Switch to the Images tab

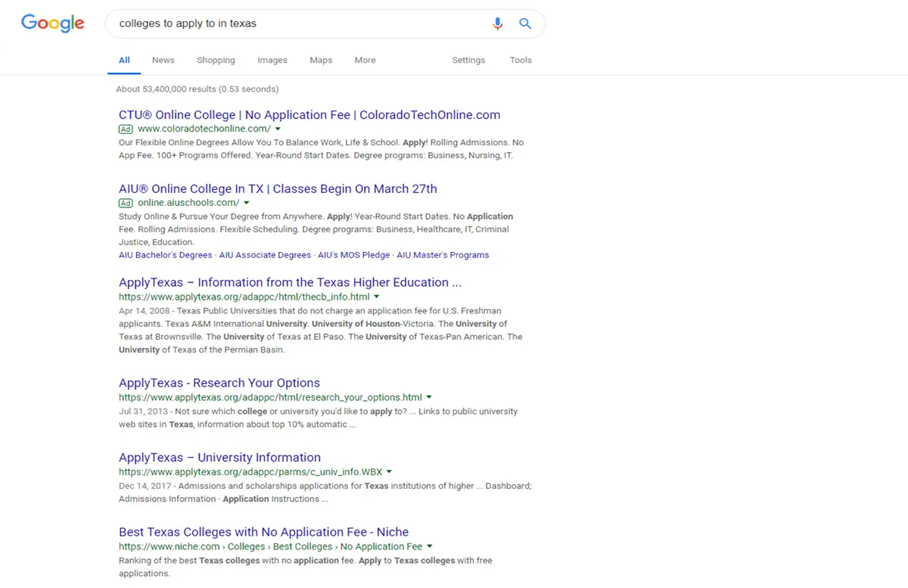(x=272, y=61)
